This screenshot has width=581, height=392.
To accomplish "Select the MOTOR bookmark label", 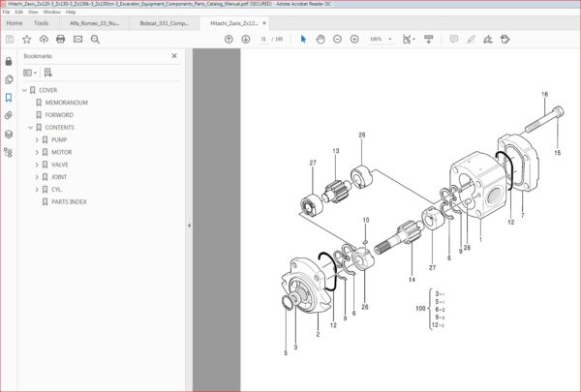I will pyautogui.click(x=62, y=152).
